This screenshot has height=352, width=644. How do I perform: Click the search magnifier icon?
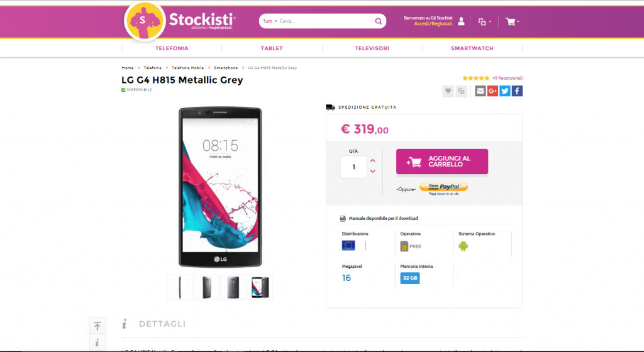[x=379, y=21]
